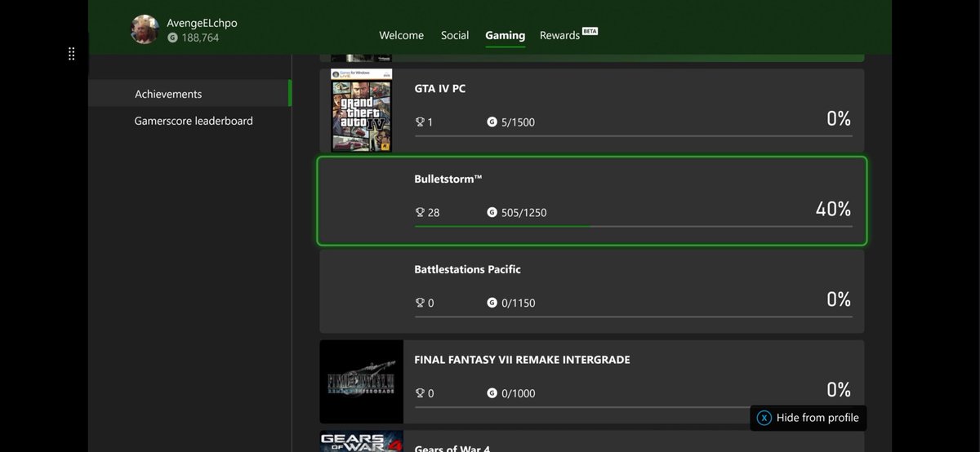
Task: Click the Bulletstorm™ game title
Action: click(x=448, y=179)
